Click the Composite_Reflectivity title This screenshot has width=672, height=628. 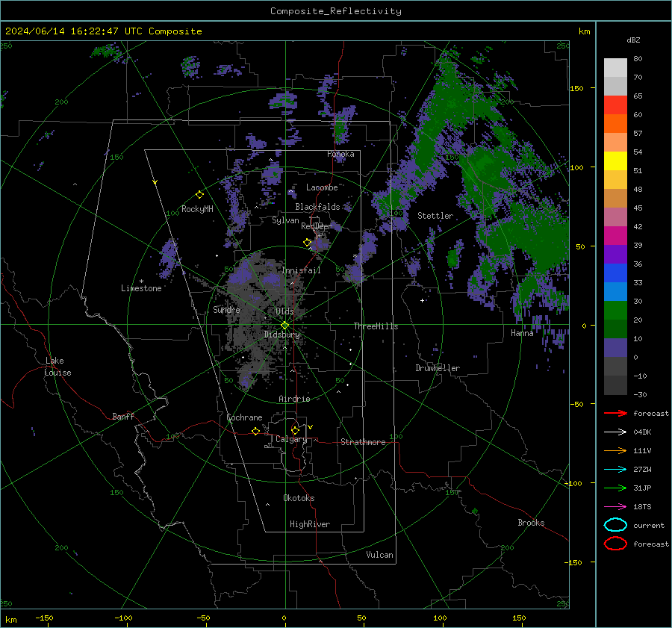[x=336, y=11]
